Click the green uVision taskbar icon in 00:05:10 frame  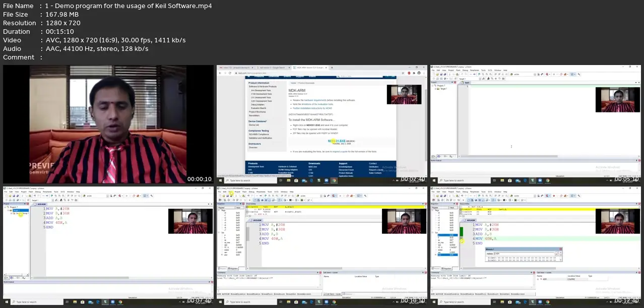(x=533, y=180)
